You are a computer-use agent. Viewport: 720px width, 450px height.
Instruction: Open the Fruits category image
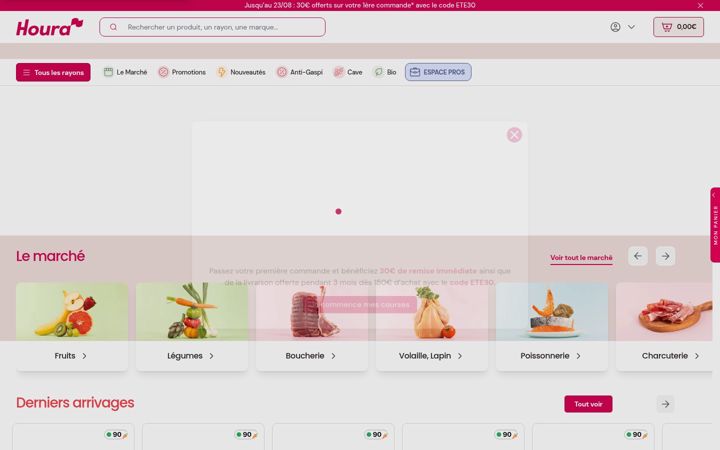[72, 312]
